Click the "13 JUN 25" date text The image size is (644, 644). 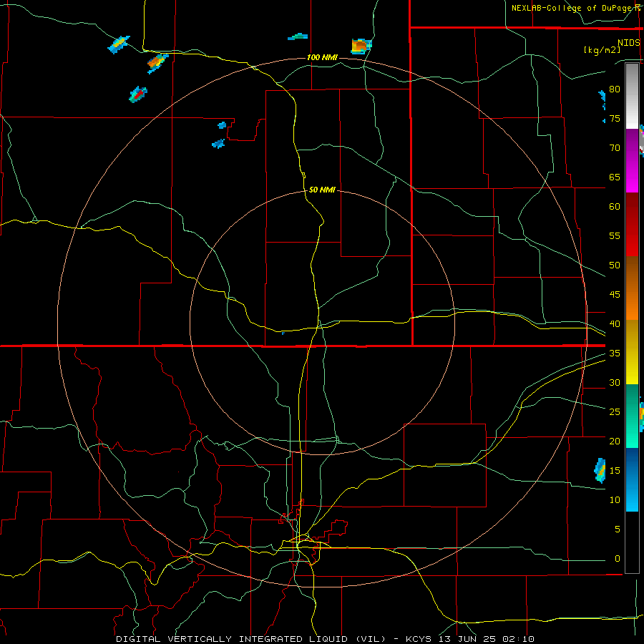click(x=467, y=639)
